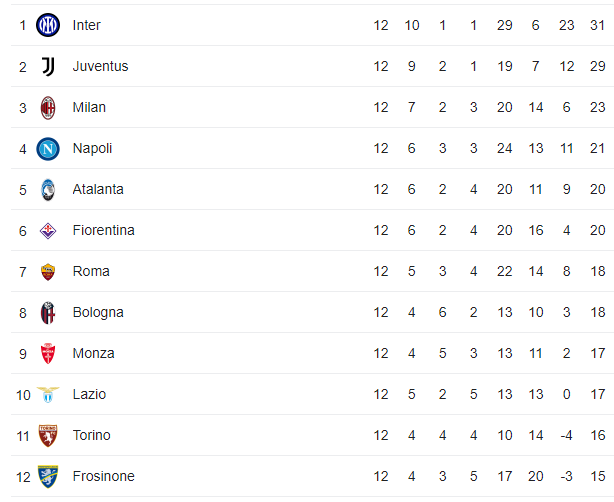This screenshot has width=614, height=502.
Task: Select the Milan club badge
Action: 48,108
